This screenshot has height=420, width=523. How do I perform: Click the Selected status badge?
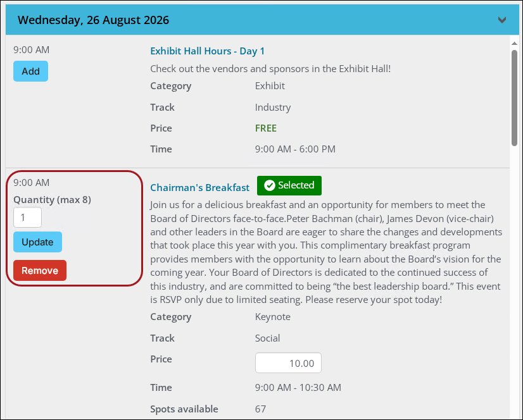click(x=289, y=185)
